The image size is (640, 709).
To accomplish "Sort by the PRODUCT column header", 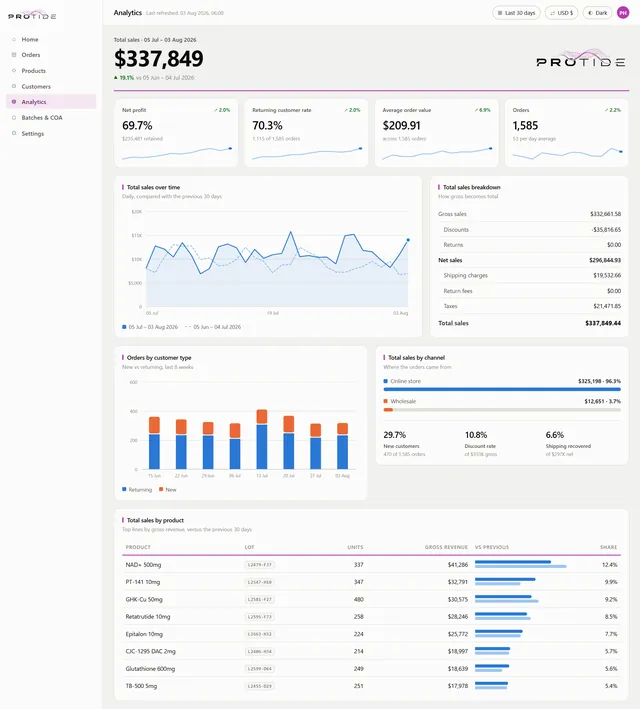I will (138, 547).
